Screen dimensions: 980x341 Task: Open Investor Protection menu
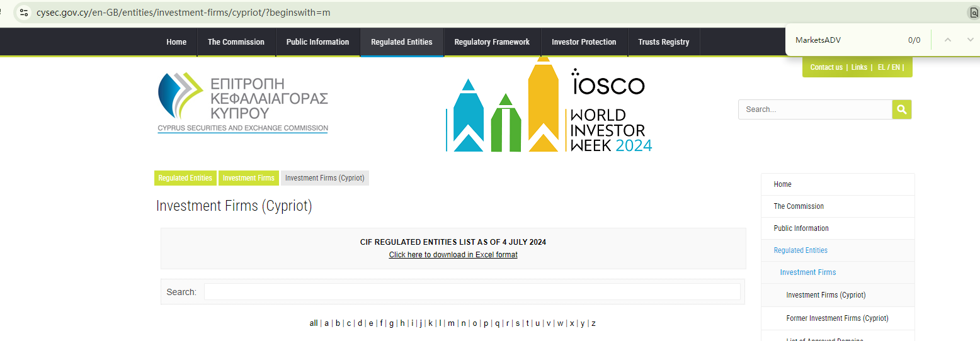[584, 42]
